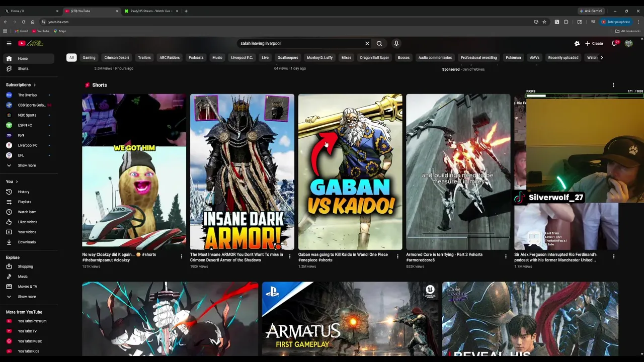Viewport: 644px width, 362px height.
Task: Open All Bookmarks folder
Action: [x=628, y=31]
